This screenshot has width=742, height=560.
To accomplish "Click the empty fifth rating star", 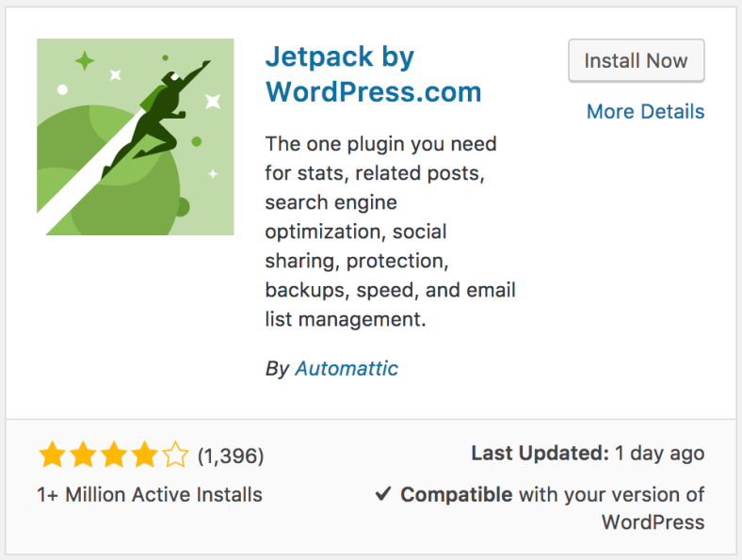I will pos(175,455).
